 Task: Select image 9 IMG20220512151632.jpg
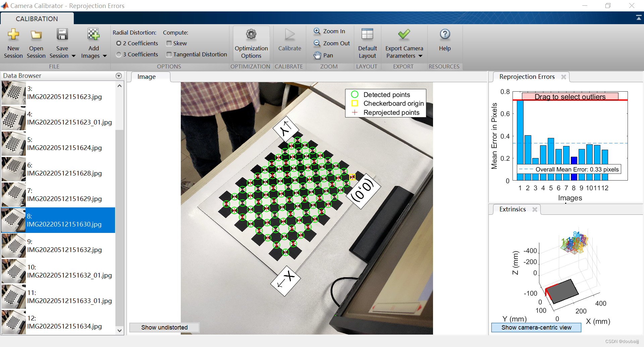[x=58, y=246]
